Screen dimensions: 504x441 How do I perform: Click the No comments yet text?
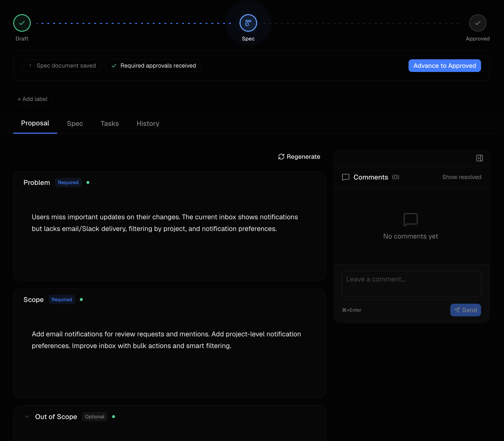click(410, 236)
